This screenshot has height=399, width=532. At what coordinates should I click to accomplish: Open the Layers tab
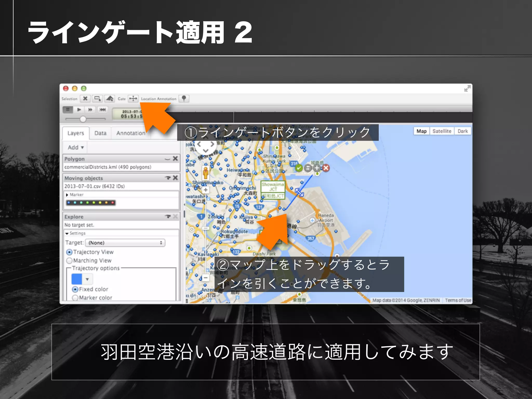76,133
